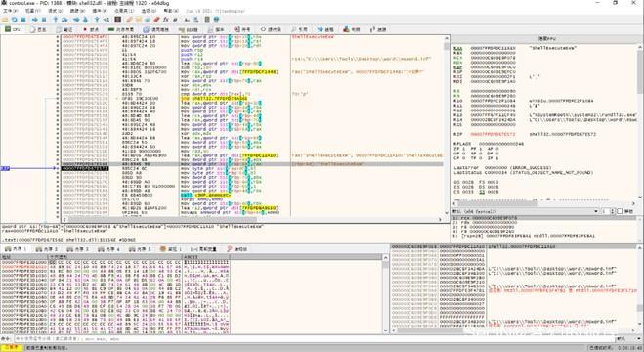Click the Open file toolbar icon

click(x=5, y=20)
